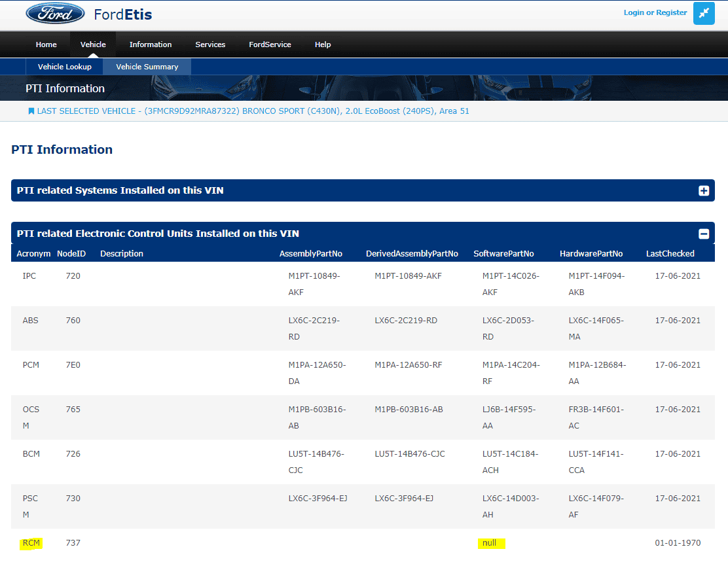Open the Help menu
The image size is (728, 564).
tap(323, 44)
